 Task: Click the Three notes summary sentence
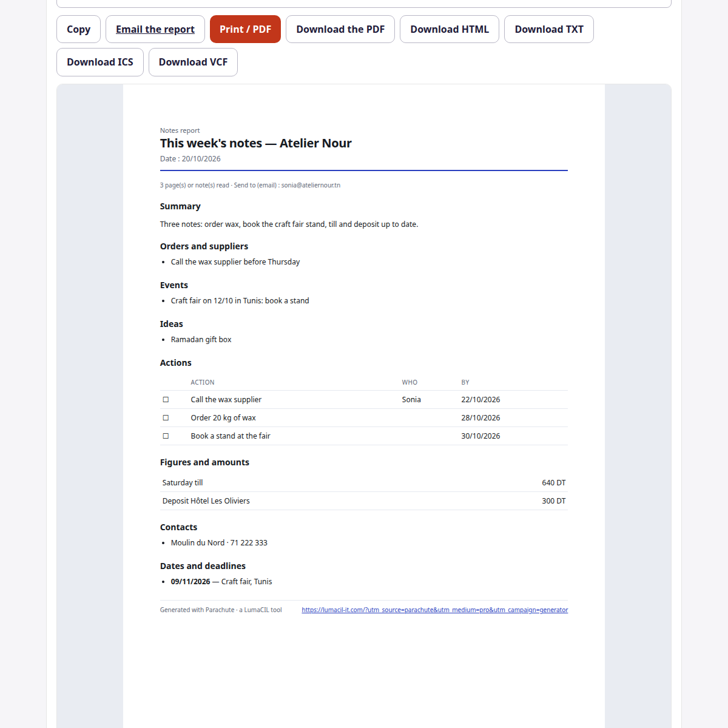289,224
